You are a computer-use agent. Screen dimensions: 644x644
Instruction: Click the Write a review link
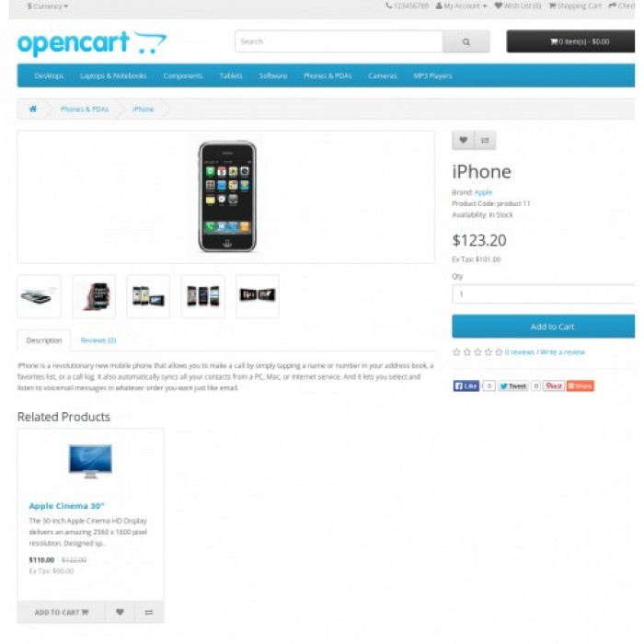(562, 352)
